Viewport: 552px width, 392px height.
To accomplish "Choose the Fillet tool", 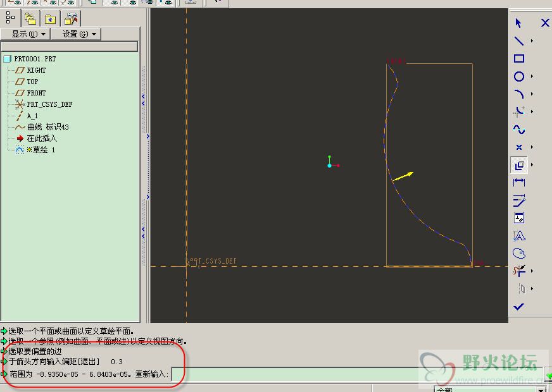I will 519,111.
